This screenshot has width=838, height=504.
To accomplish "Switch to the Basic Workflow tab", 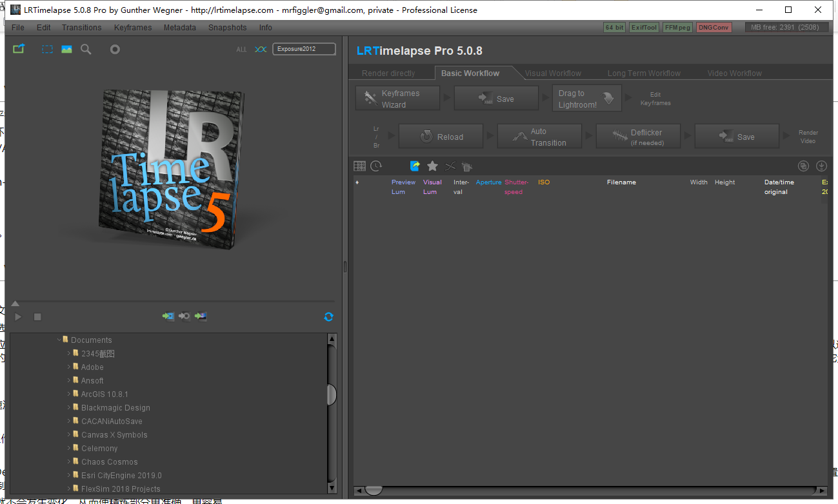I will [470, 73].
